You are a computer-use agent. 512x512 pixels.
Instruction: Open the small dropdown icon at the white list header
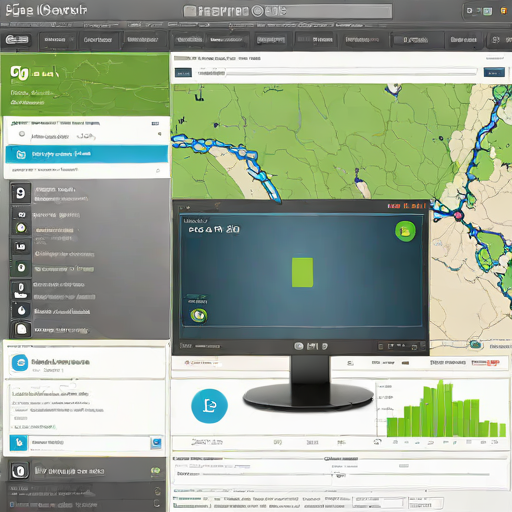click(155, 123)
